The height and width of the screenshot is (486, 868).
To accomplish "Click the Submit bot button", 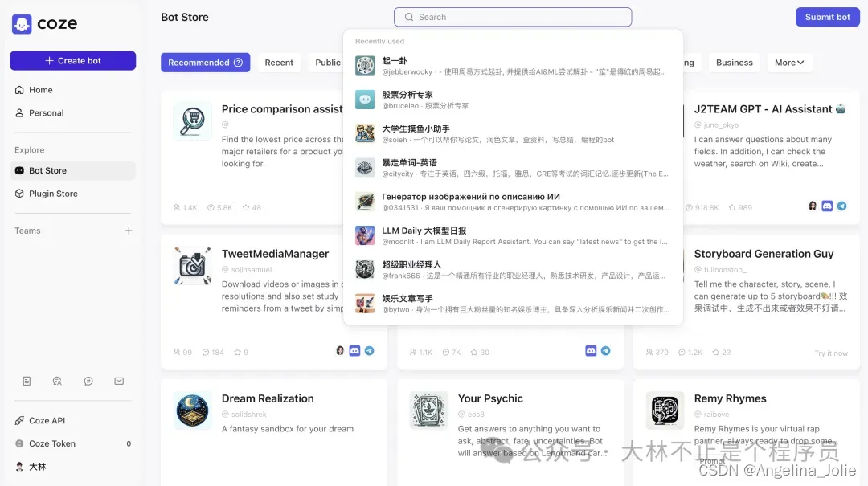I will (x=827, y=17).
